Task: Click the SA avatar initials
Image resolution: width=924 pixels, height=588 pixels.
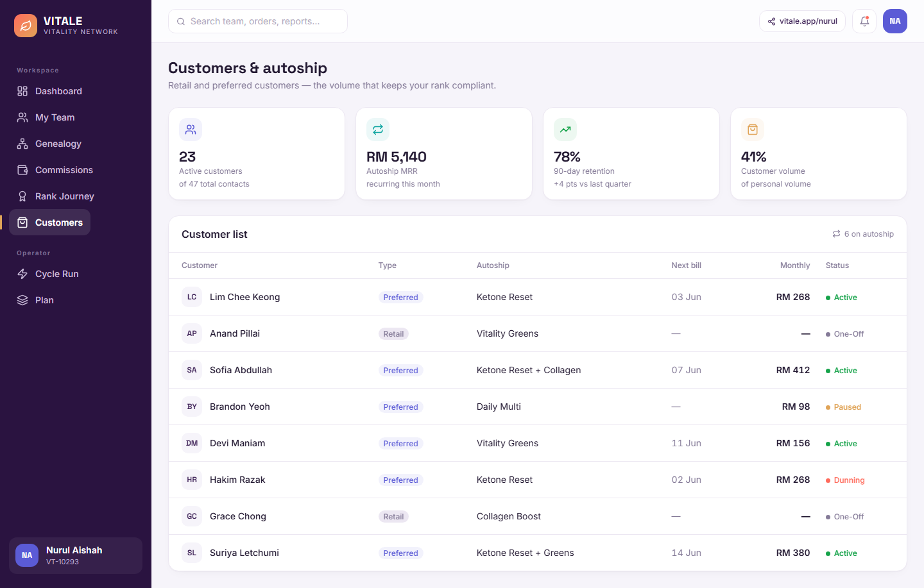Action: point(192,370)
